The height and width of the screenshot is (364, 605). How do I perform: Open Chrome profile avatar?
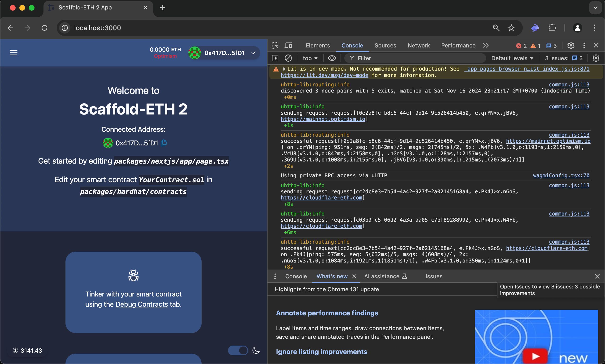(578, 28)
